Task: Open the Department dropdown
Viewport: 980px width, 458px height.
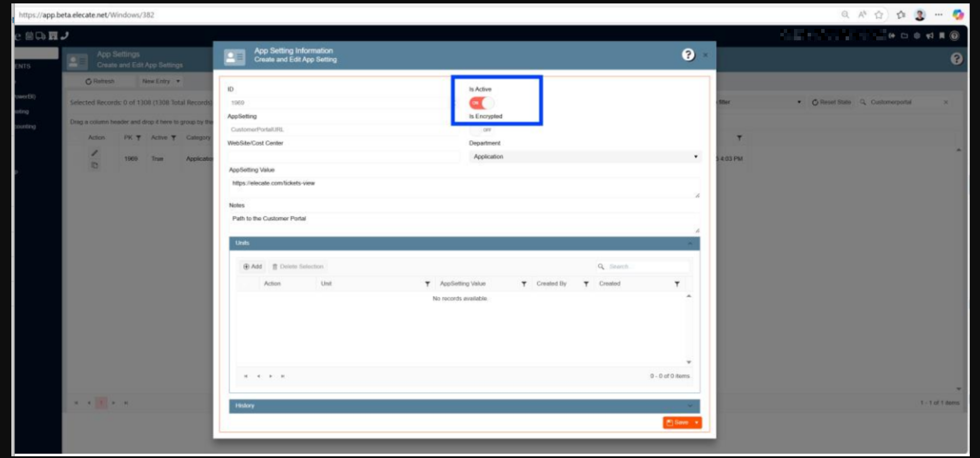Action: click(585, 157)
